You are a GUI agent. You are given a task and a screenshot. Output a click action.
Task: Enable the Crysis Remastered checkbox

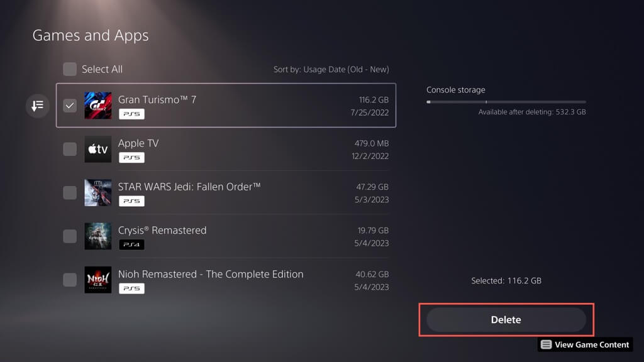pyautogui.click(x=70, y=236)
